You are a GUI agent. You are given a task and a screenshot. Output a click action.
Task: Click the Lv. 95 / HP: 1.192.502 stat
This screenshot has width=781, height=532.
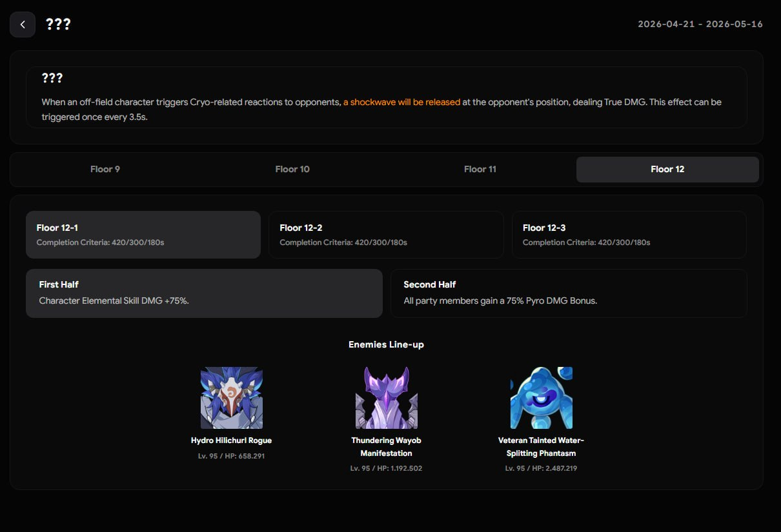tap(386, 468)
